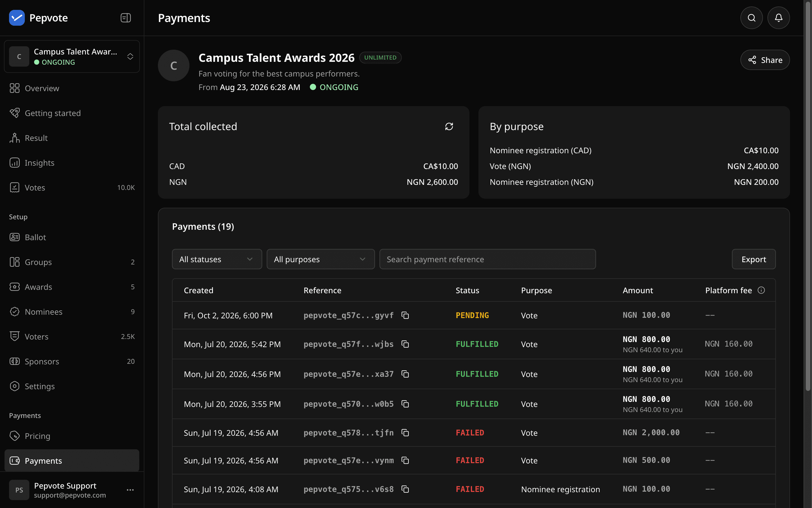Open account options three-dot menu
The image size is (812, 508).
pyautogui.click(x=130, y=490)
